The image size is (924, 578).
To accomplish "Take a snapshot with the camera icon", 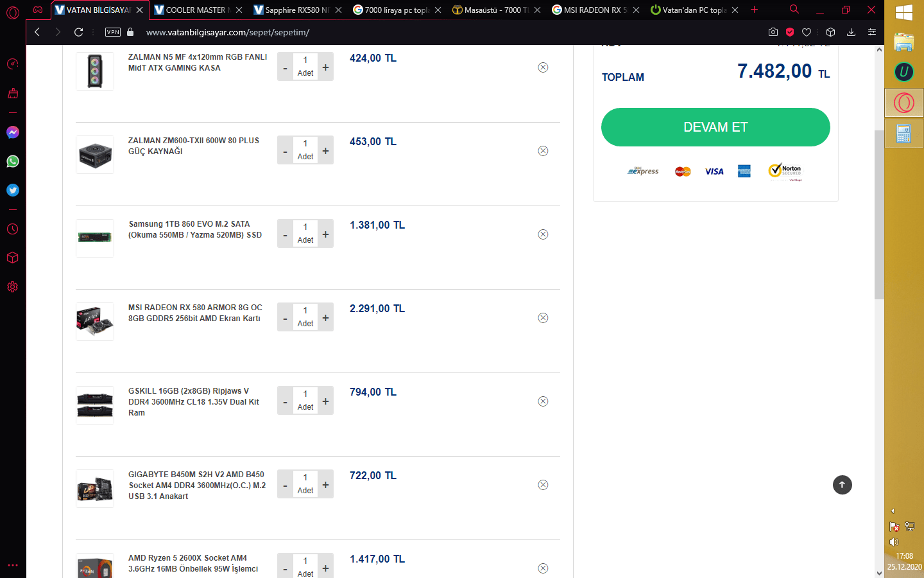I will 773,32.
